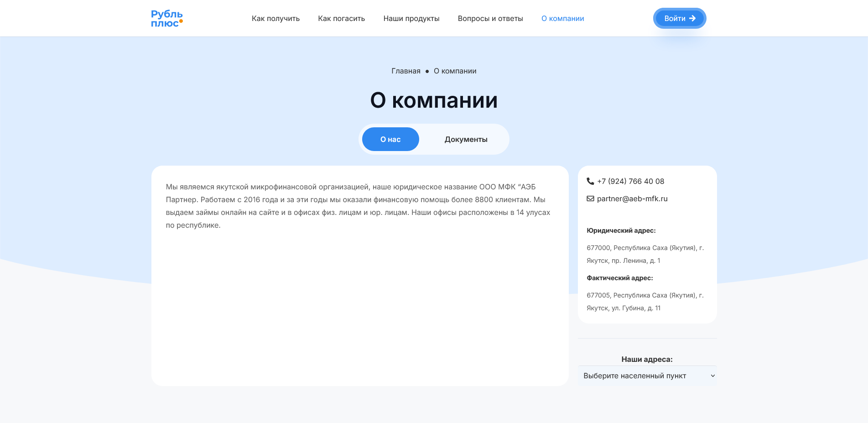868x423 pixels.
Task: Click the envelope icon beside the email address
Action: point(590,198)
